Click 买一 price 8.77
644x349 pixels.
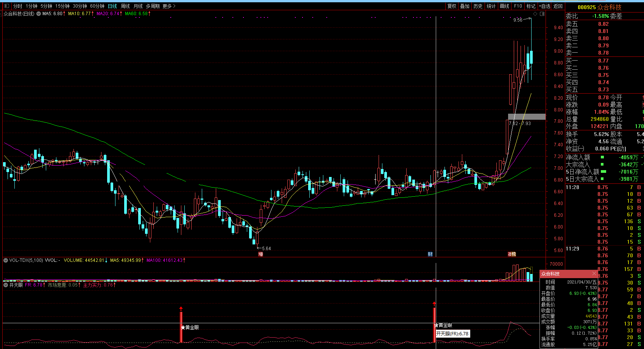click(x=603, y=61)
